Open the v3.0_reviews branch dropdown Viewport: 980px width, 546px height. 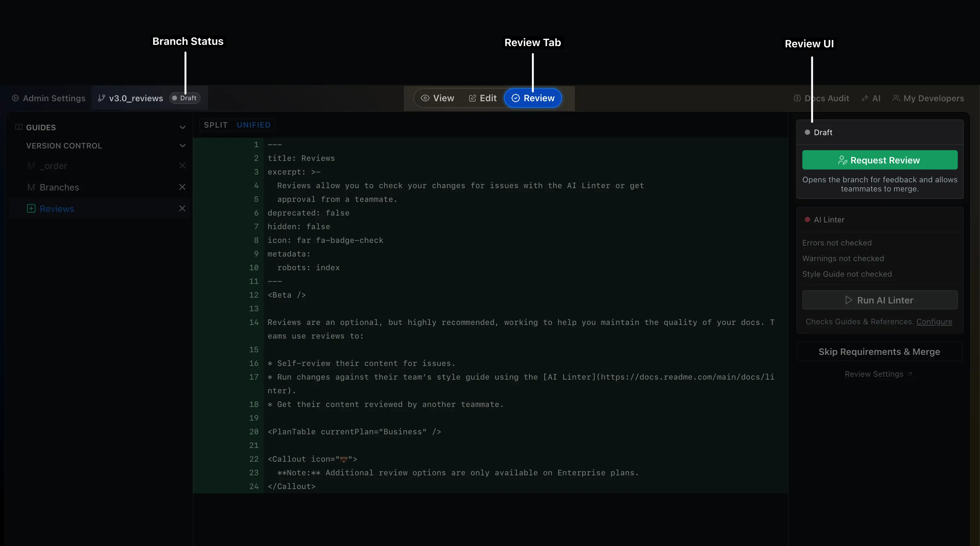pyautogui.click(x=136, y=98)
